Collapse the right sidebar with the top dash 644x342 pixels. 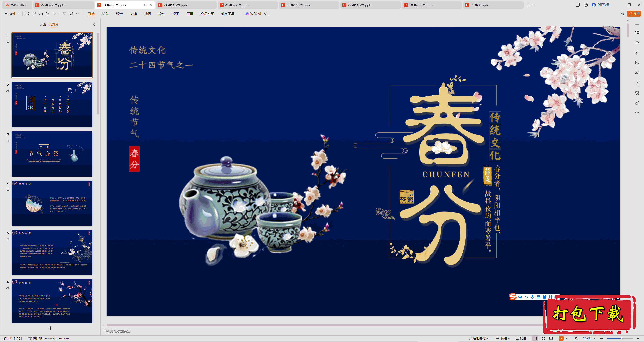click(x=637, y=24)
